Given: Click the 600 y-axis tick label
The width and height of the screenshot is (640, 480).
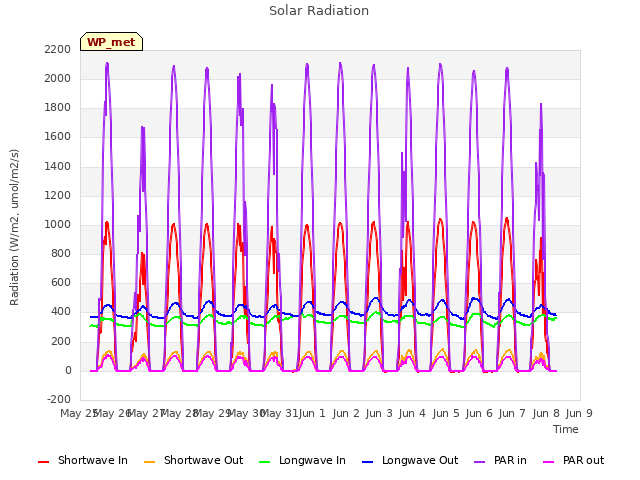Looking at the screenshot, I should pos(61,282).
